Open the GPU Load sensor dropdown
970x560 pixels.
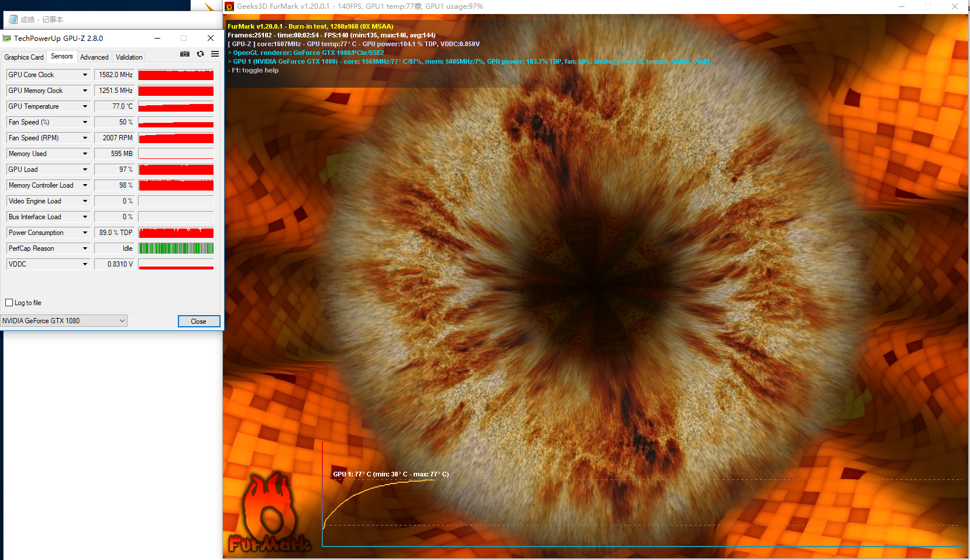pos(85,170)
